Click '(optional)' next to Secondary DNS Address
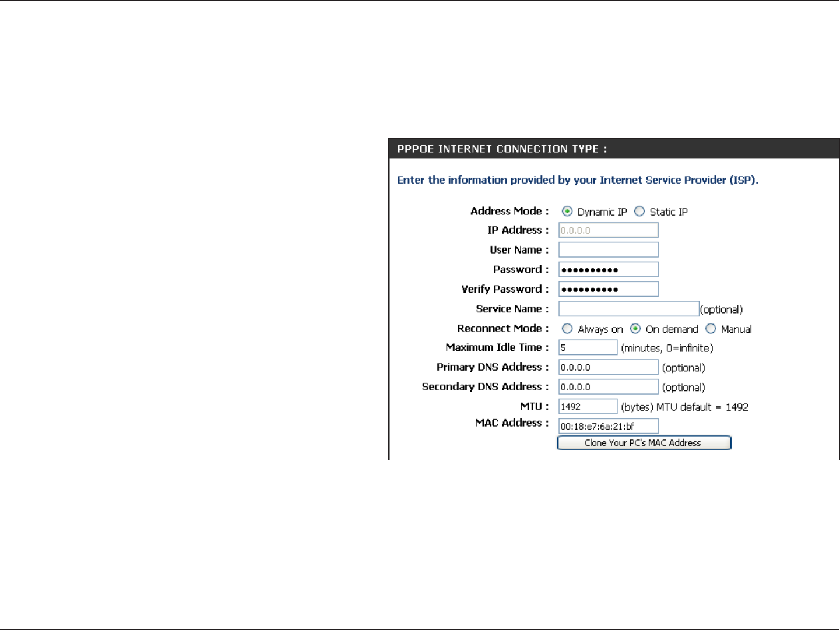Viewport: 840px width, 630px height. pyautogui.click(x=684, y=388)
